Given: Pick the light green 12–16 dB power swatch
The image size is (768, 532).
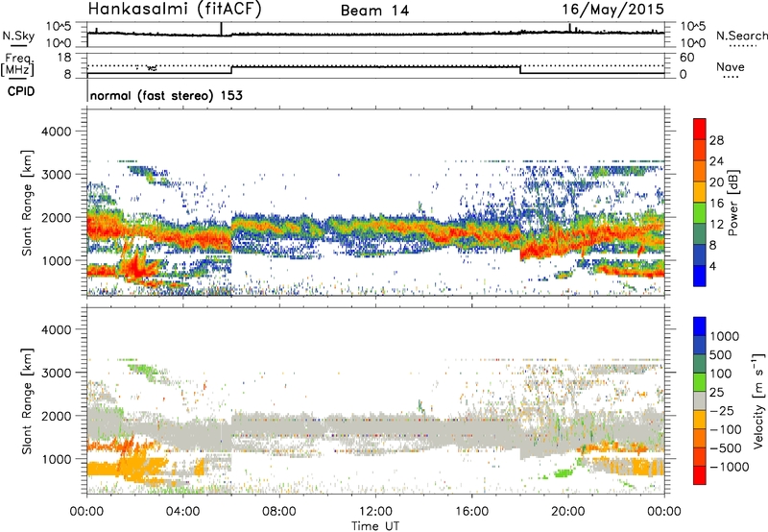Looking at the screenshot, I should (x=700, y=213).
